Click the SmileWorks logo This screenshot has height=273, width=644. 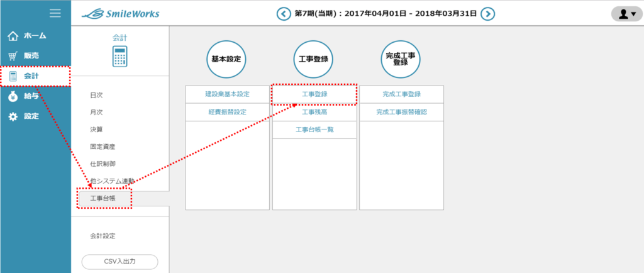coord(120,14)
